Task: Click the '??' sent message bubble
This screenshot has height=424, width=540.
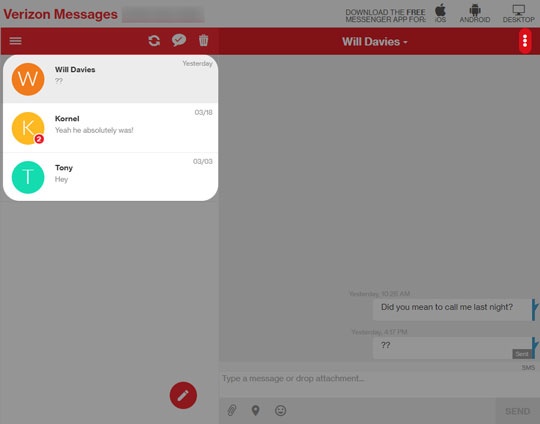Action: (453, 348)
